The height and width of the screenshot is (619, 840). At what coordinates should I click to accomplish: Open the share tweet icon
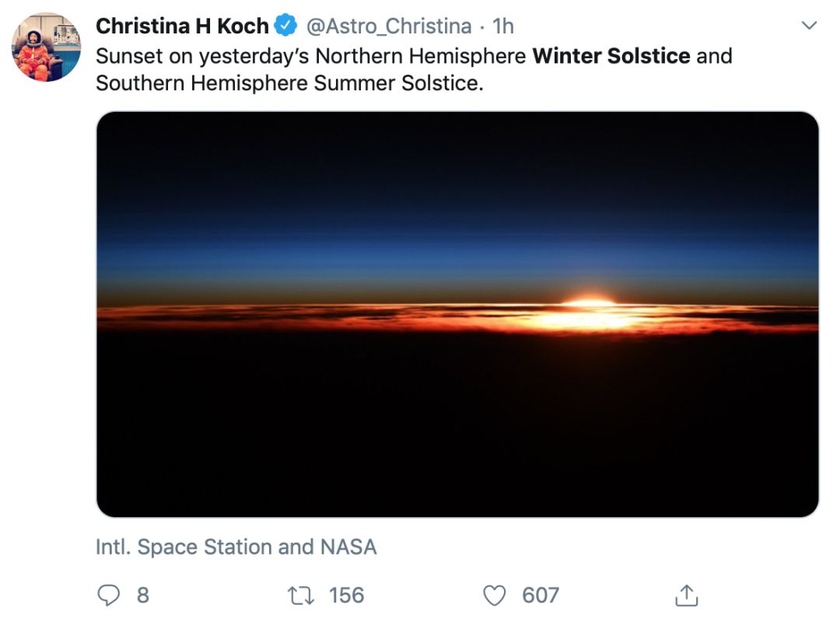686,596
